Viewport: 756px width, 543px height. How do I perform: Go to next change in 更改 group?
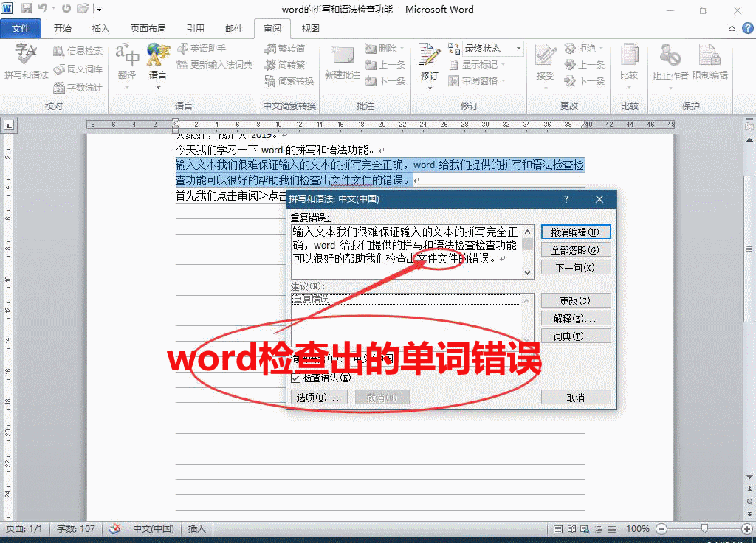(584, 81)
